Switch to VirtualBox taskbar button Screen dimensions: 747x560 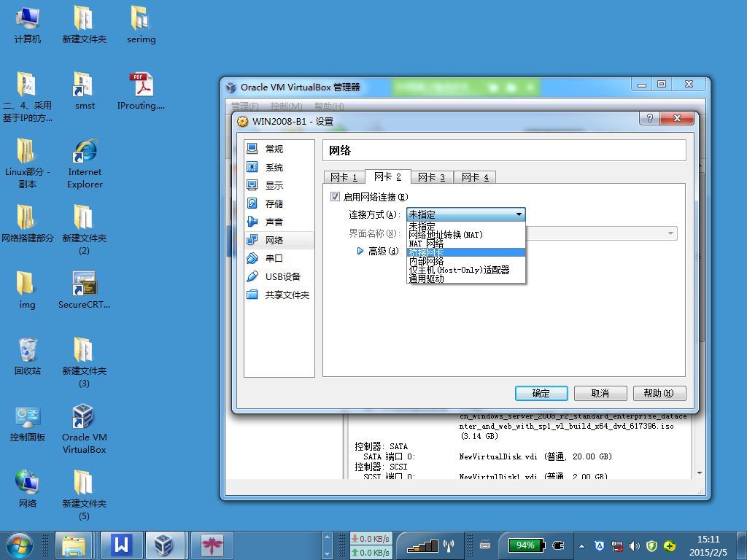click(x=164, y=545)
